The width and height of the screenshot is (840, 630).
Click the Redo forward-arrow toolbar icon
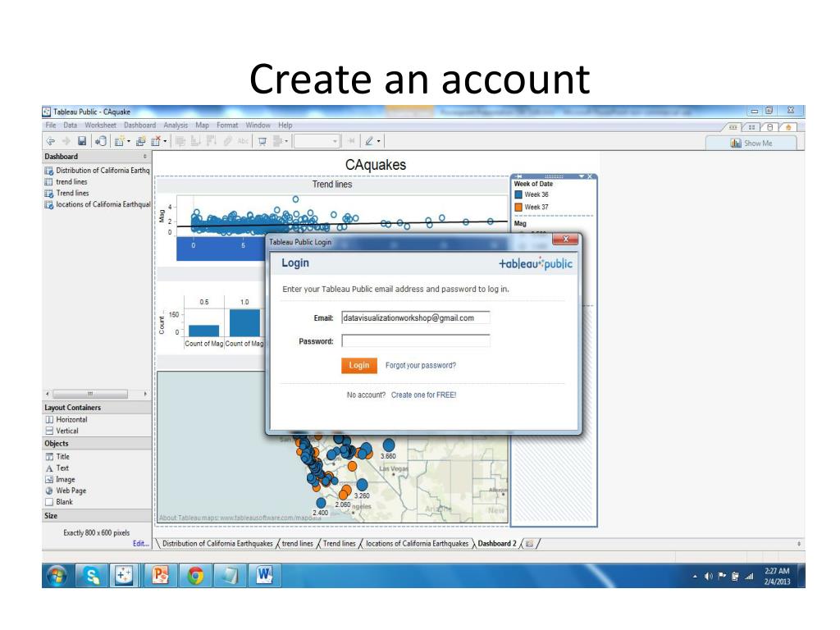[x=66, y=141]
